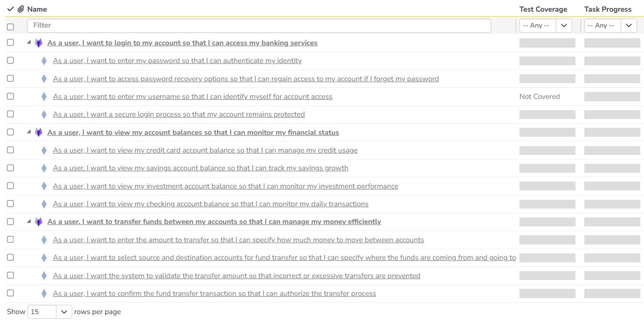
Task: Click the Name filter text field
Action: 259,26
